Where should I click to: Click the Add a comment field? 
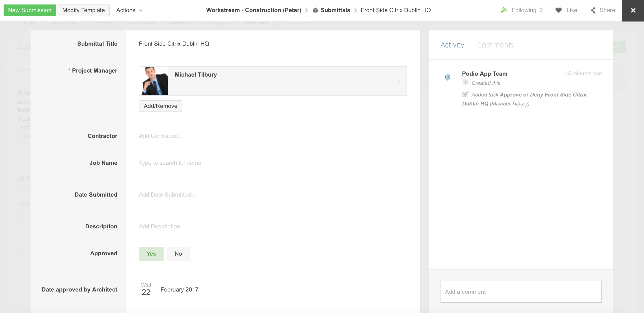[x=521, y=292]
